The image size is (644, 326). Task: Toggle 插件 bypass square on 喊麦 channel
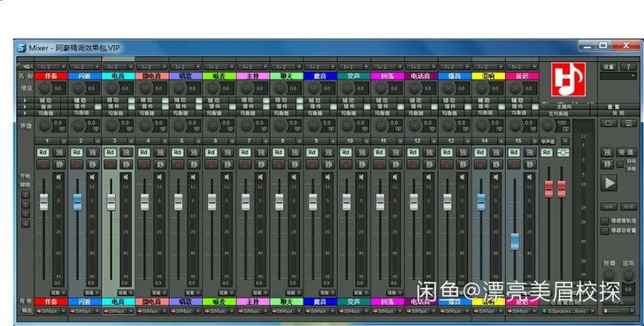233,107
